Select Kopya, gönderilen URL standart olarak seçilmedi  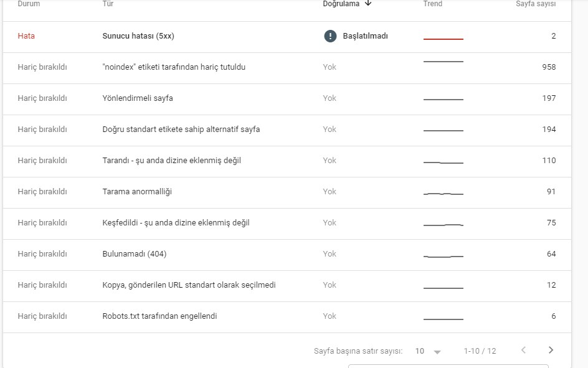tap(287, 286)
